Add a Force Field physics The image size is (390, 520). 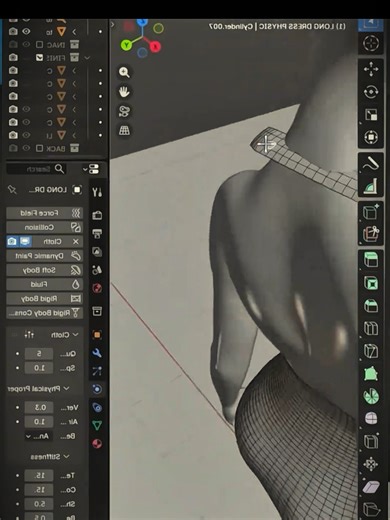(x=44, y=213)
